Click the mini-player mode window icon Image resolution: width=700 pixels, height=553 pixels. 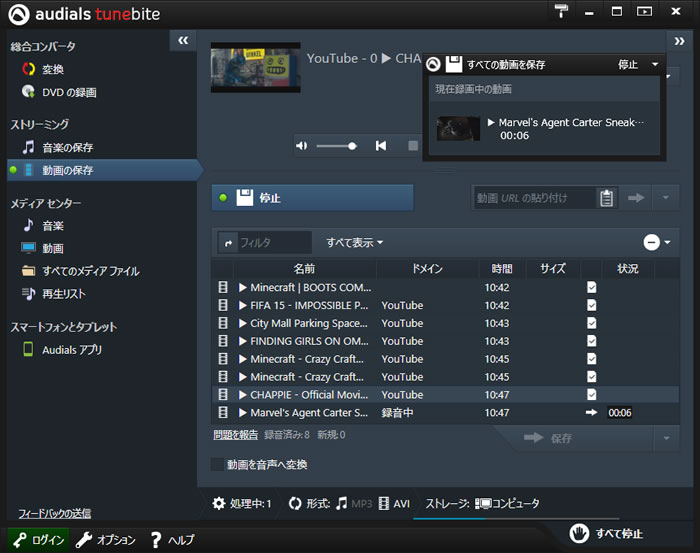point(644,11)
